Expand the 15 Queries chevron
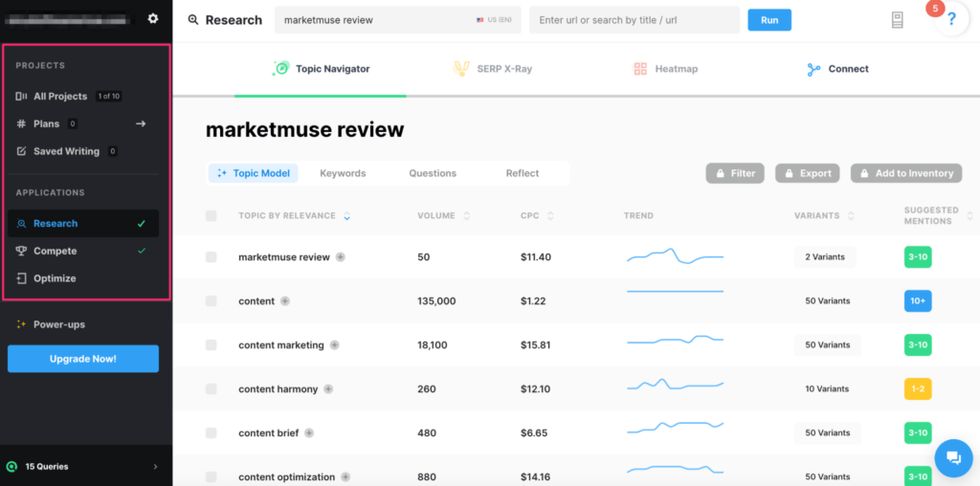 tap(156, 467)
